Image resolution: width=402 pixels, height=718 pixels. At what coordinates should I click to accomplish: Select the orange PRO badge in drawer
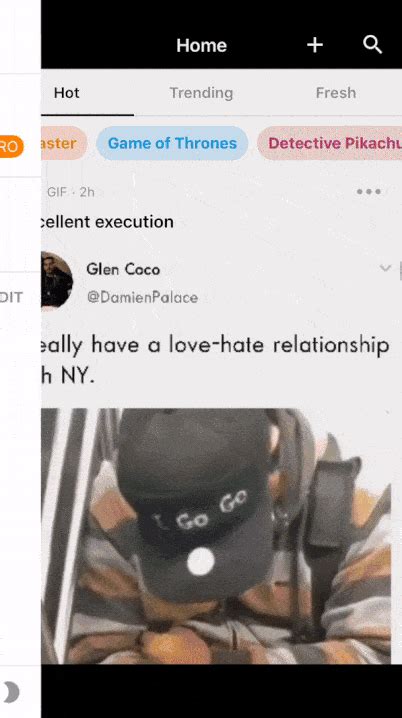[x=11, y=147]
